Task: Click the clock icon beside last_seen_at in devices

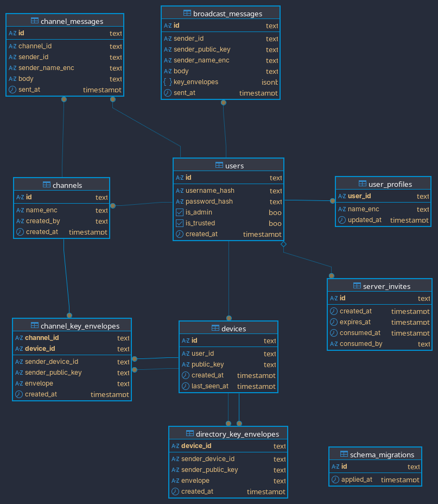Action: (x=186, y=386)
